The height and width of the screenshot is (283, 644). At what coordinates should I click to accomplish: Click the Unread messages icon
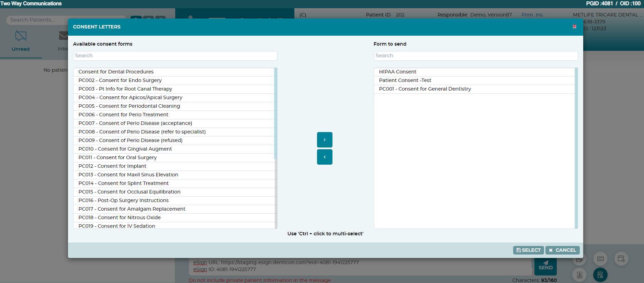[x=21, y=36]
